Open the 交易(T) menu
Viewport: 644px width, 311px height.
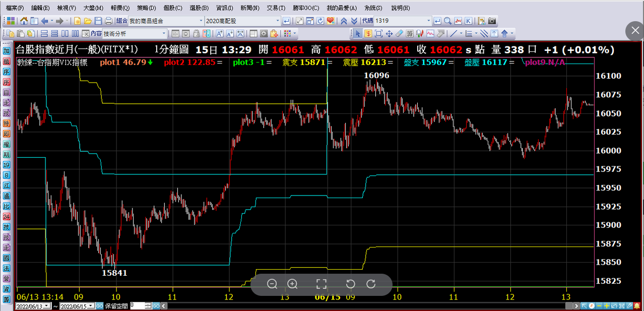pyautogui.click(x=276, y=8)
